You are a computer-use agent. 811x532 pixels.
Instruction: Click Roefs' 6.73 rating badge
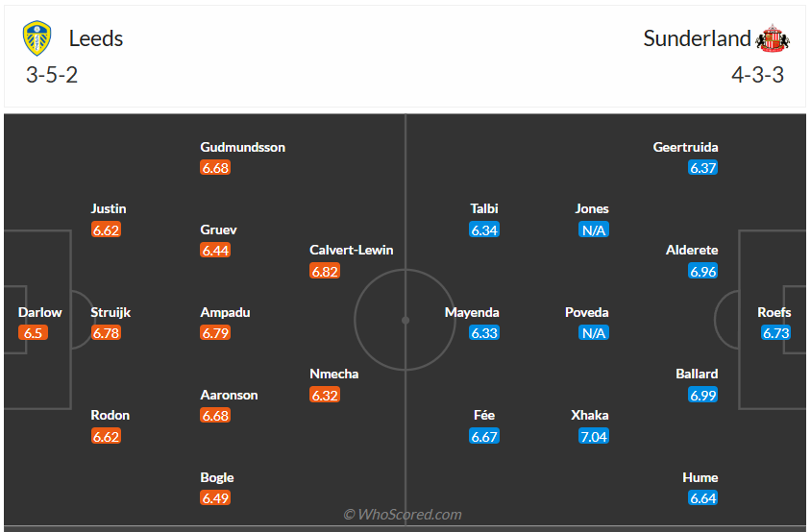[x=775, y=333]
